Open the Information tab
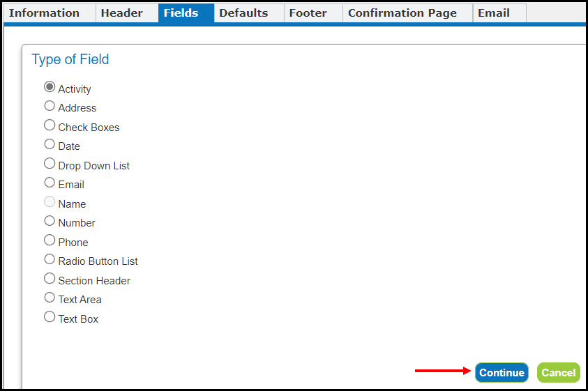The image size is (588, 391). click(x=50, y=13)
